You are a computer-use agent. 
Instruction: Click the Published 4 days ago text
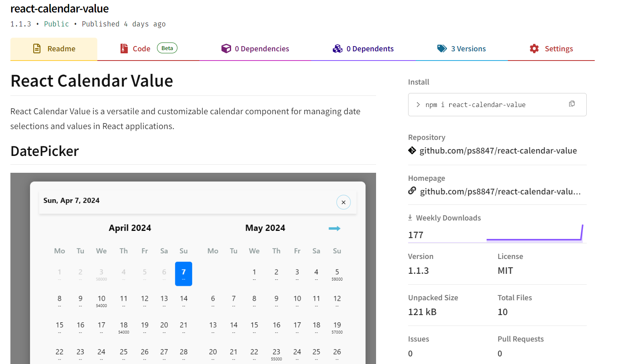coord(124,24)
